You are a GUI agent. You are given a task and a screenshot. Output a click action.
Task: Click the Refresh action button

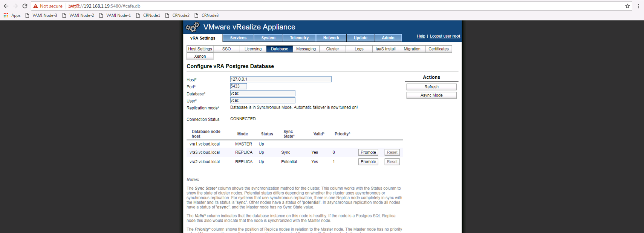[x=431, y=87]
